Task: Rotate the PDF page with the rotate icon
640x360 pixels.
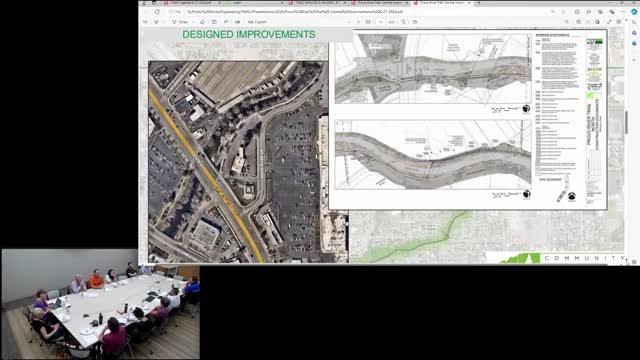Action: pyautogui.click(x=403, y=22)
